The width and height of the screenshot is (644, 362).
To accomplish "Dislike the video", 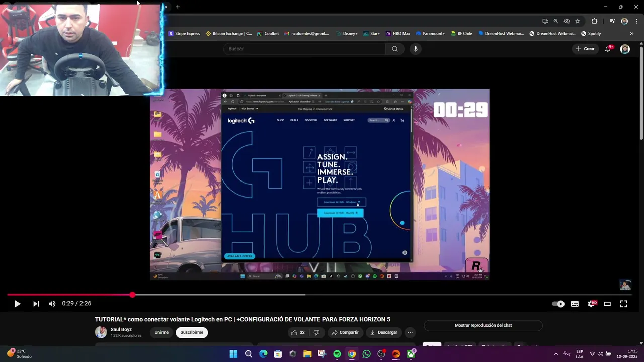I will tap(316, 332).
